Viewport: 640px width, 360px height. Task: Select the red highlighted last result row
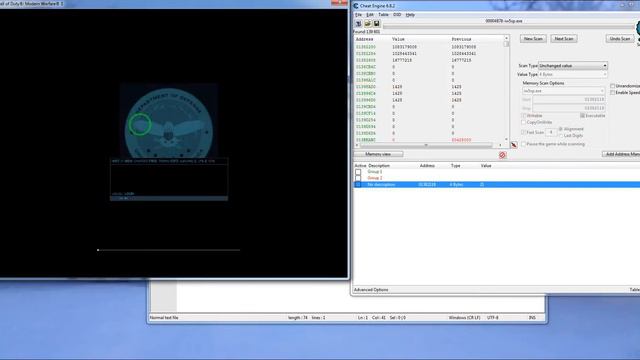(x=429, y=140)
